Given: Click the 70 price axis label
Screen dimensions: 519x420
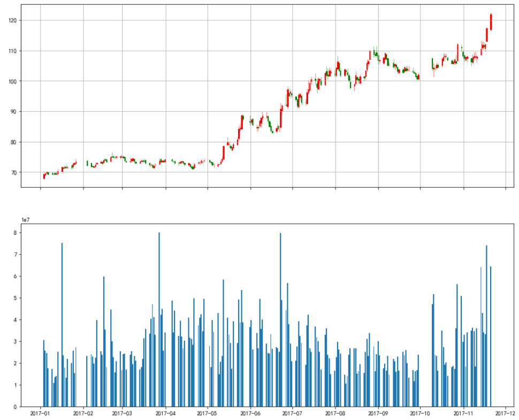Looking at the screenshot, I should point(14,172).
